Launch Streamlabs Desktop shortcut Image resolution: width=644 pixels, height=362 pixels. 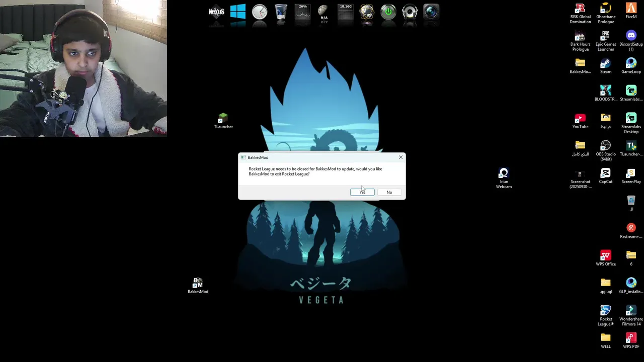tap(631, 124)
